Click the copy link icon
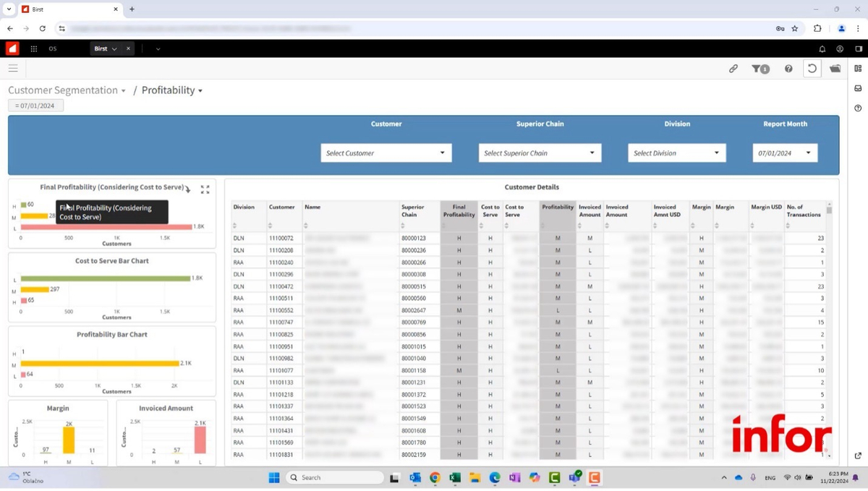The height and width of the screenshot is (491, 868). click(x=733, y=69)
